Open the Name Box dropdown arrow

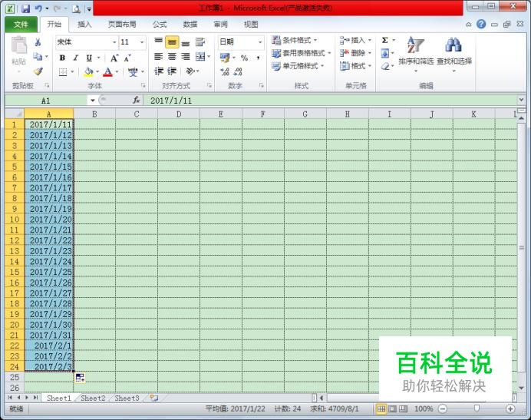click(x=92, y=101)
